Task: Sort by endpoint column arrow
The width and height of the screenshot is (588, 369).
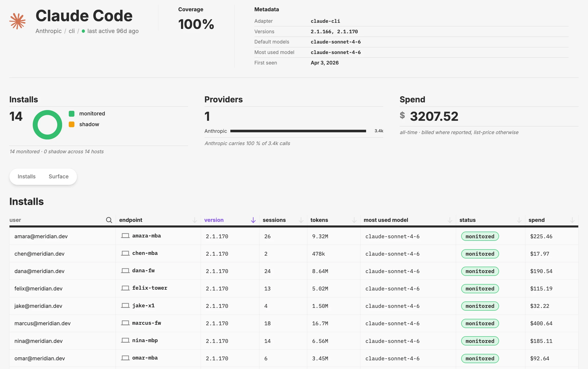Action: coord(195,220)
